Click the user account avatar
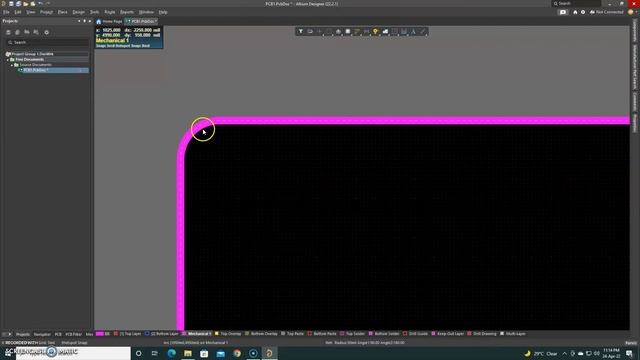The width and height of the screenshot is (640, 360). pos(631,12)
